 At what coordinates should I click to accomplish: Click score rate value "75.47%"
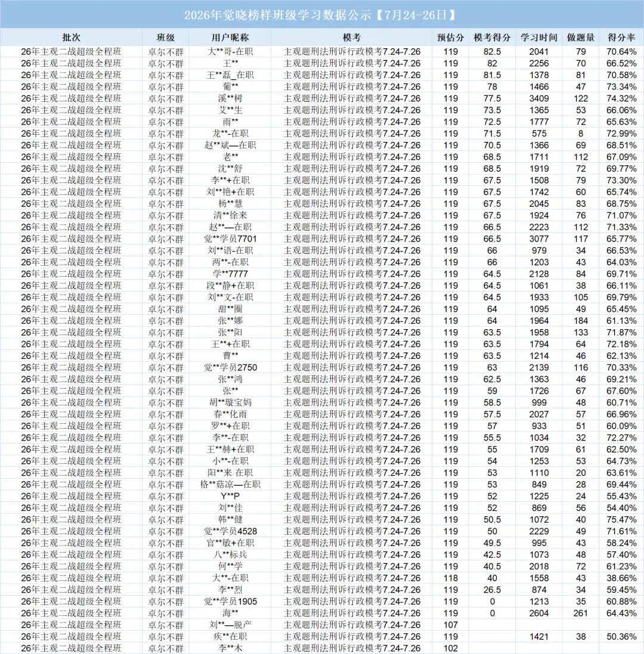click(x=621, y=520)
